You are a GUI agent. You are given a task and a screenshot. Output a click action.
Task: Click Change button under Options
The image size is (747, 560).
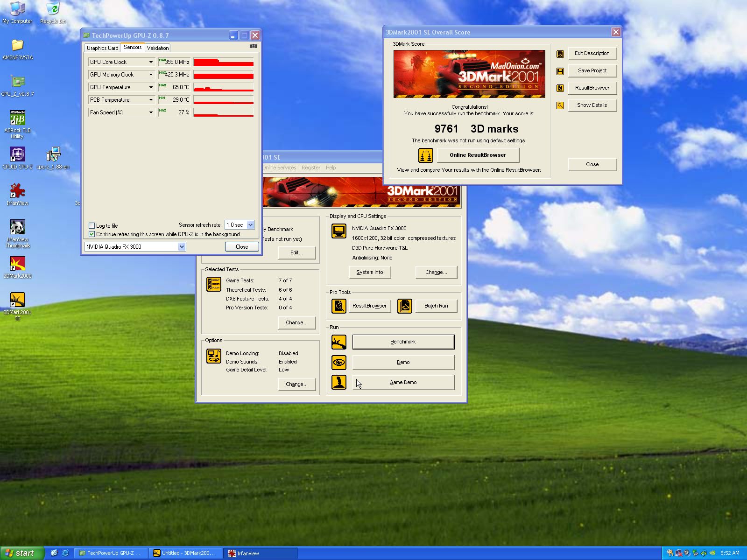297,385
